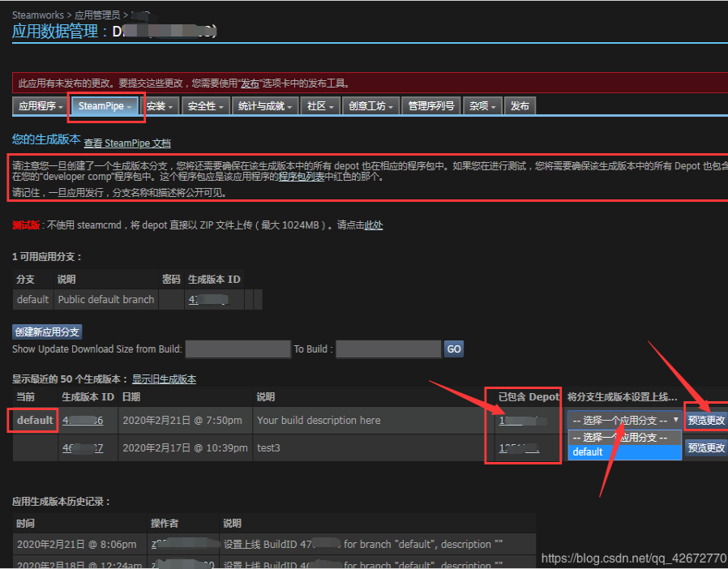Click 预览更改 for the test3 build
Viewport: 728px width, 569px height.
pos(706,447)
